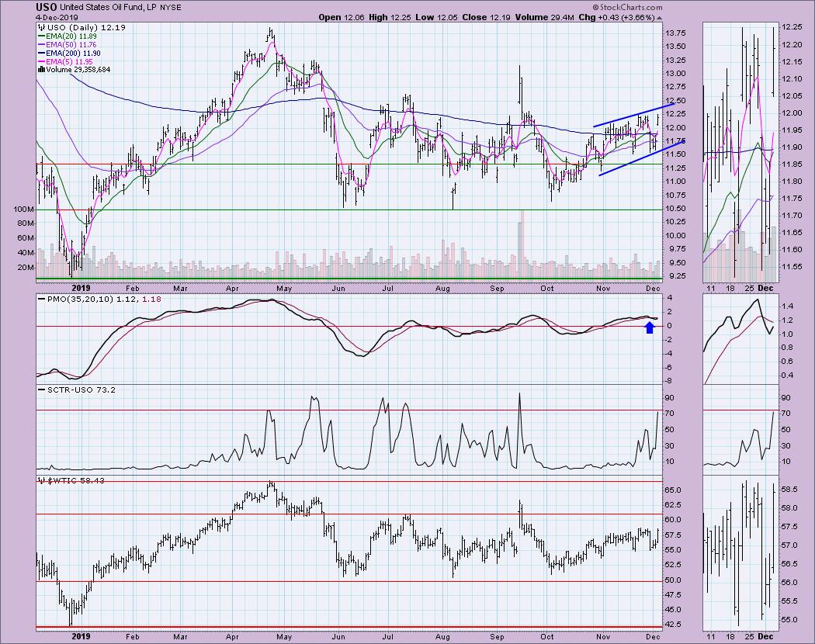The image size is (815, 644).
Task: Click the Chg +0.43 (+3.66%) value
Action: (617, 17)
